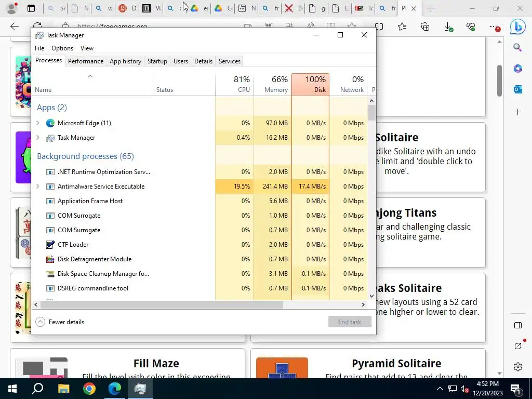Open Edge Browser essentials heart icon
This screenshot has height=399, width=532.
(471, 26)
